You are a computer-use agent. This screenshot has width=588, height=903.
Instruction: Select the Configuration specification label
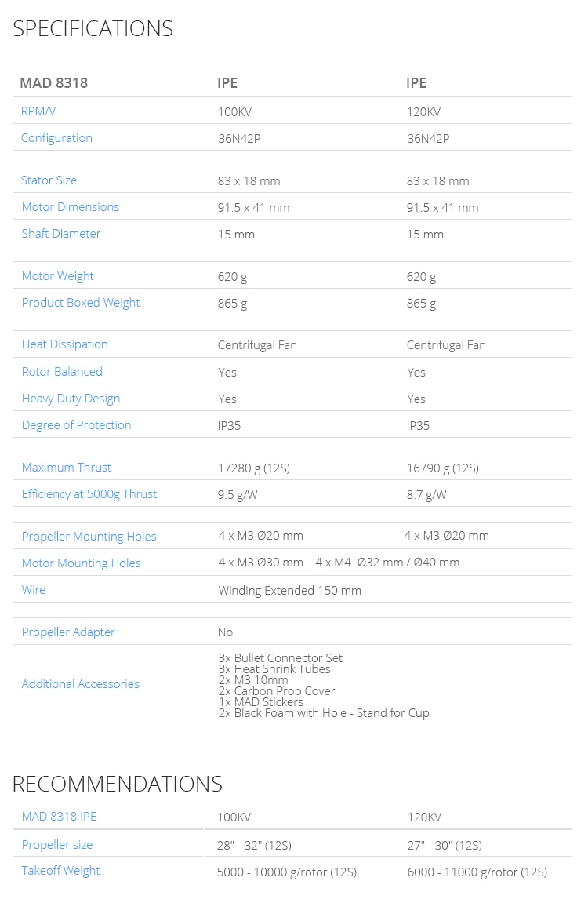pyautogui.click(x=56, y=138)
